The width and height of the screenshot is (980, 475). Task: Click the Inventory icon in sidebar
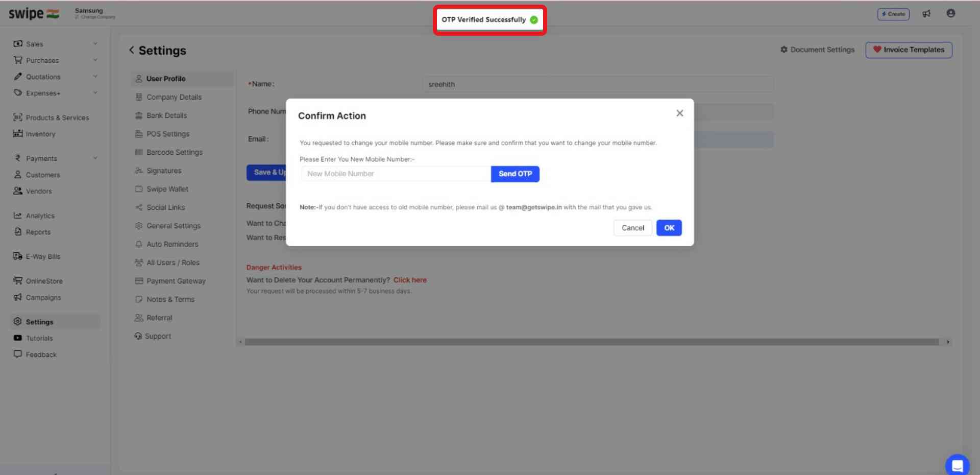(x=18, y=134)
